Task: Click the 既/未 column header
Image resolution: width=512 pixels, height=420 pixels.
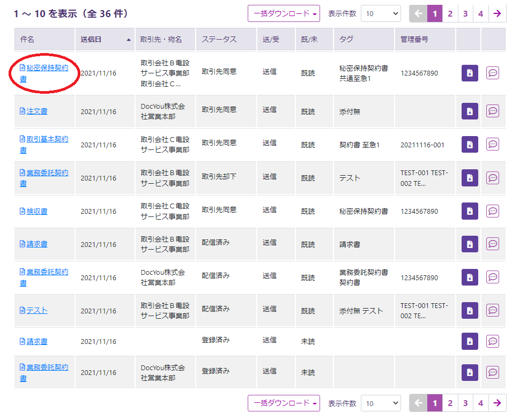Action: pos(315,40)
